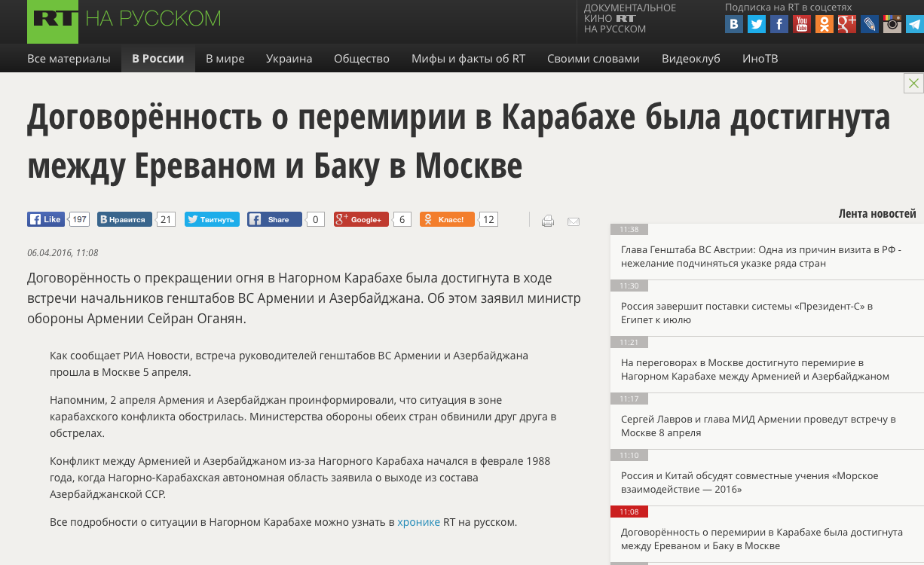Go to the 'Украина' menu section

289,59
